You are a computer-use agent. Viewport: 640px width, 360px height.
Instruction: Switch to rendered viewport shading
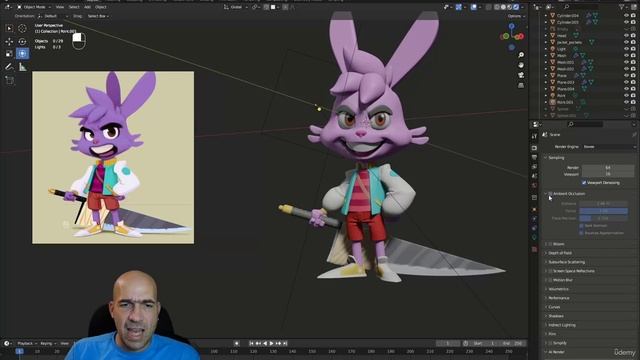point(516,7)
